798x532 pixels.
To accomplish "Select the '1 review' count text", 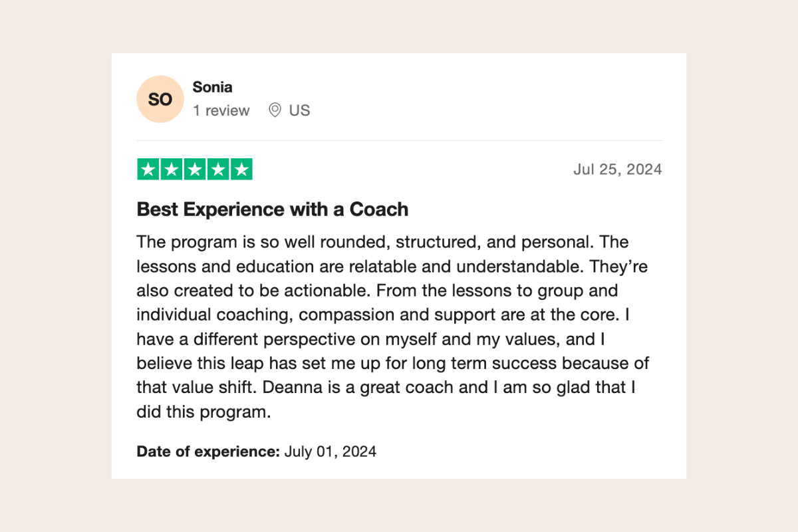I will click(x=221, y=110).
